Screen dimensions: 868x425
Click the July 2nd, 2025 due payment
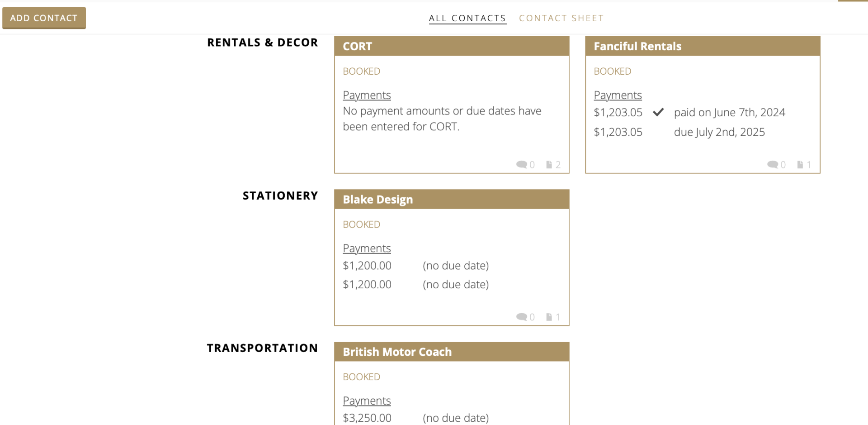click(719, 132)
